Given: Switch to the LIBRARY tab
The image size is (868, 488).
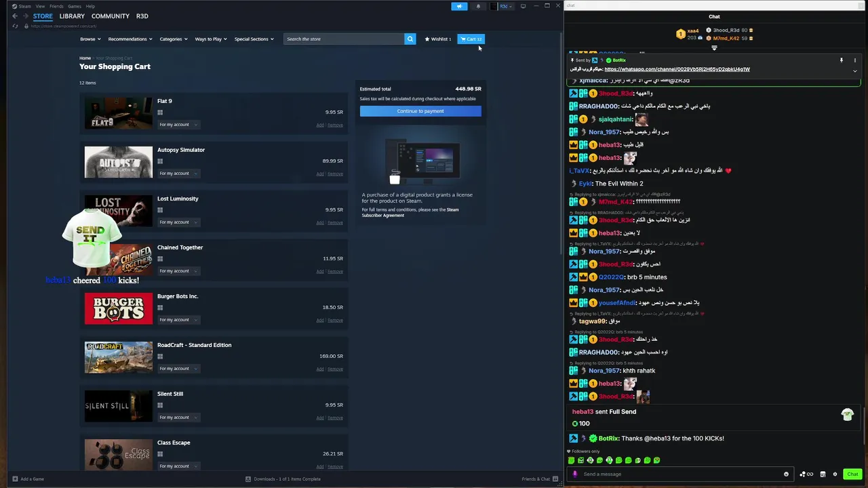Looking at the screenshot, I should point(72,16).
